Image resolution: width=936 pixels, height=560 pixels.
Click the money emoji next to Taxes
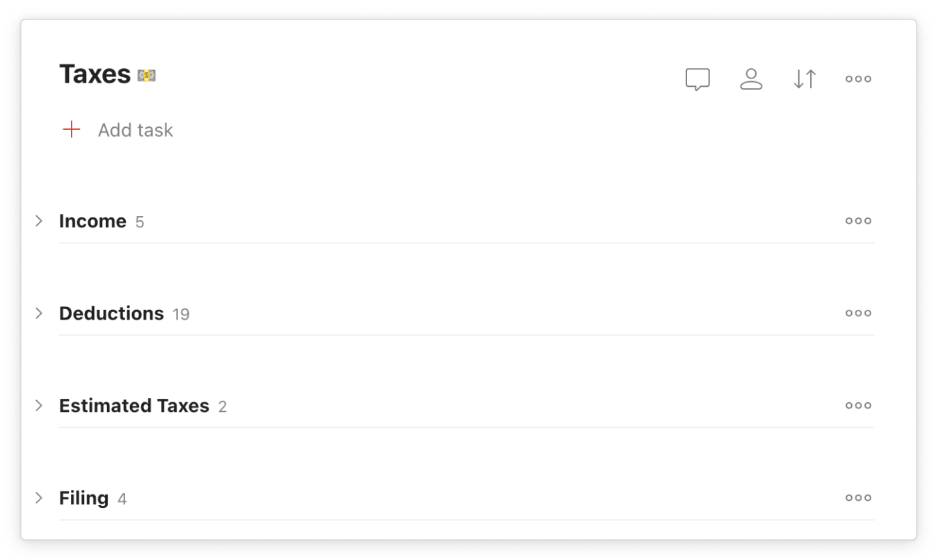coord(145,74)
